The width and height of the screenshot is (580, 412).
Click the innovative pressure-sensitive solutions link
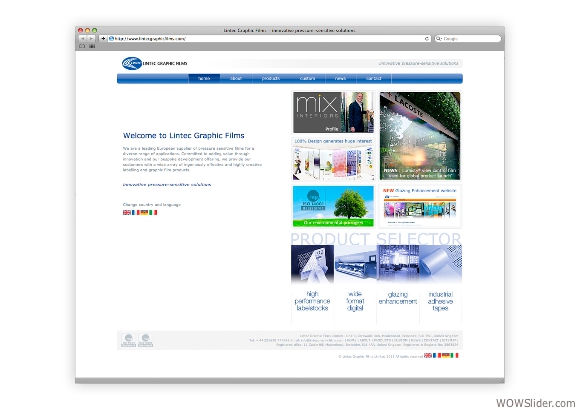tap(167, 185)
